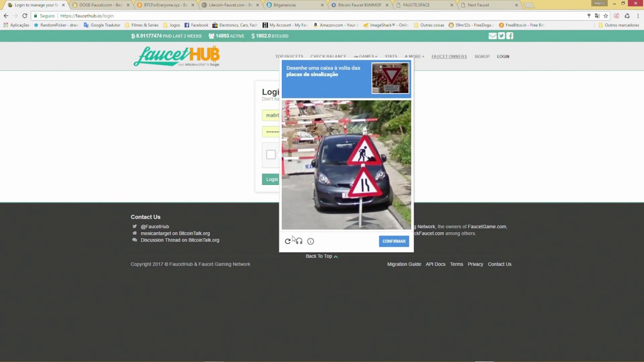The height and width of the screenshot is (362, 644).
Task: Open FreeBitco.in bookmark
Action: (x=521, y=25)
